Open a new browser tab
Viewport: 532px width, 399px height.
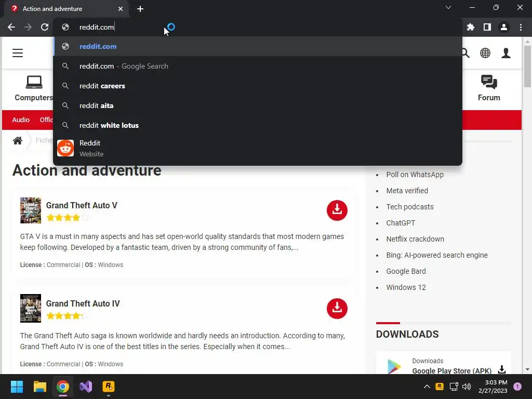(x=140, y=9)
